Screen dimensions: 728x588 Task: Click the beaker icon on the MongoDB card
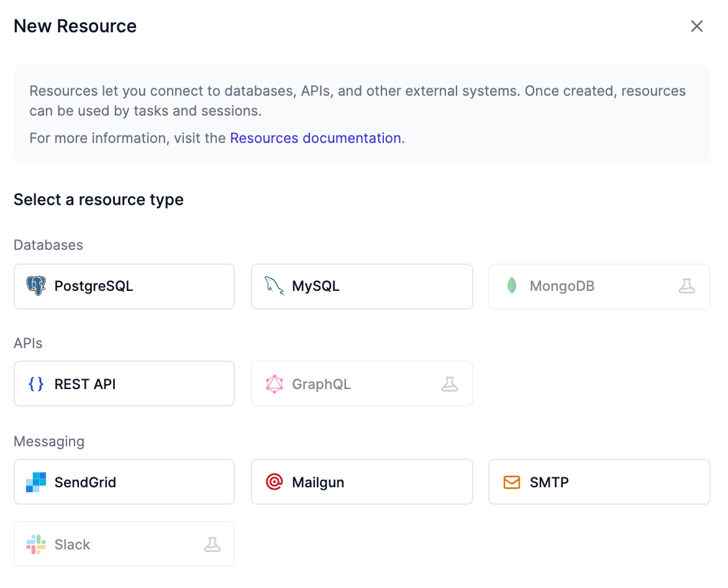(x=686, y=286)
